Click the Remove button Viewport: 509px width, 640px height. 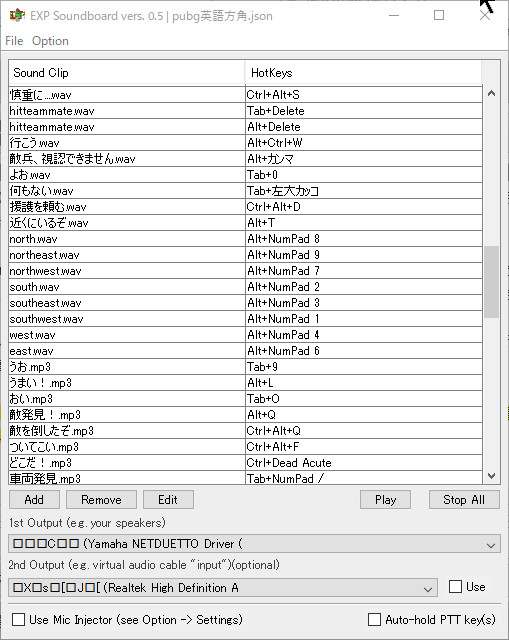101,500
